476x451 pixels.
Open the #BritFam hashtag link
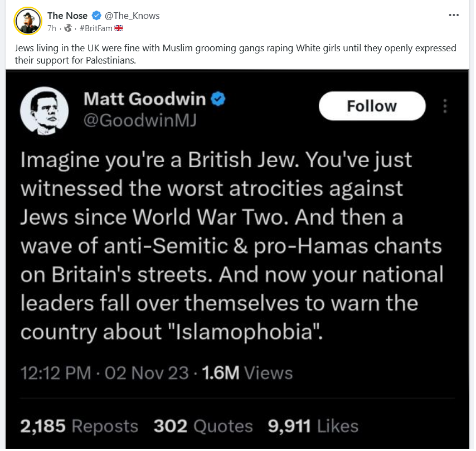click(96, 28)
